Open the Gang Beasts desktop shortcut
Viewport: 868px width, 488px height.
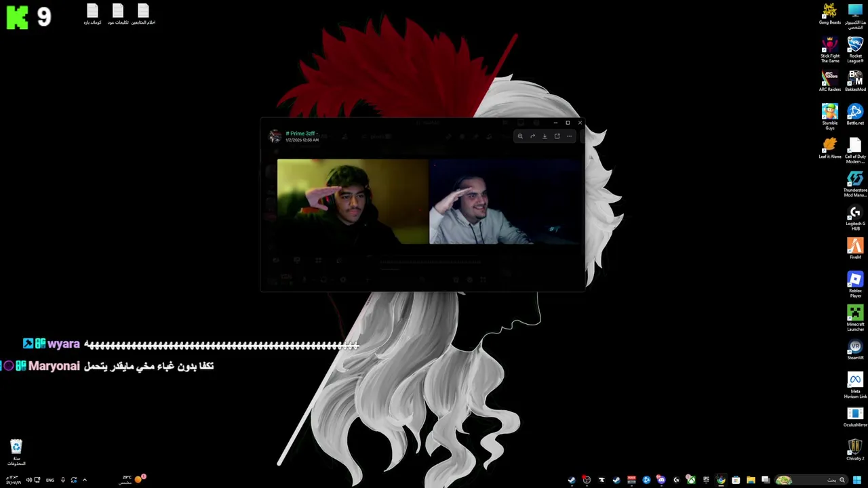[829, 14]
